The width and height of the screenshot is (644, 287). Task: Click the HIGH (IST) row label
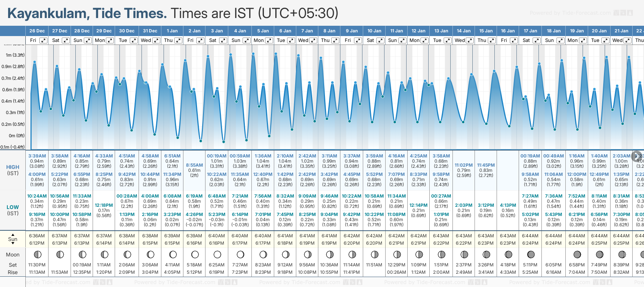click(x=13, y=170)
